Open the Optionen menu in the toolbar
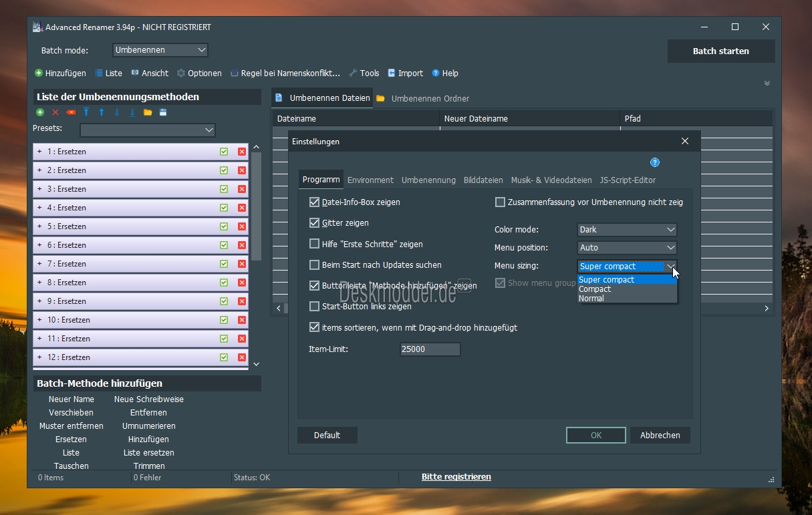The image size is (812, 515). tap(199, 73)
